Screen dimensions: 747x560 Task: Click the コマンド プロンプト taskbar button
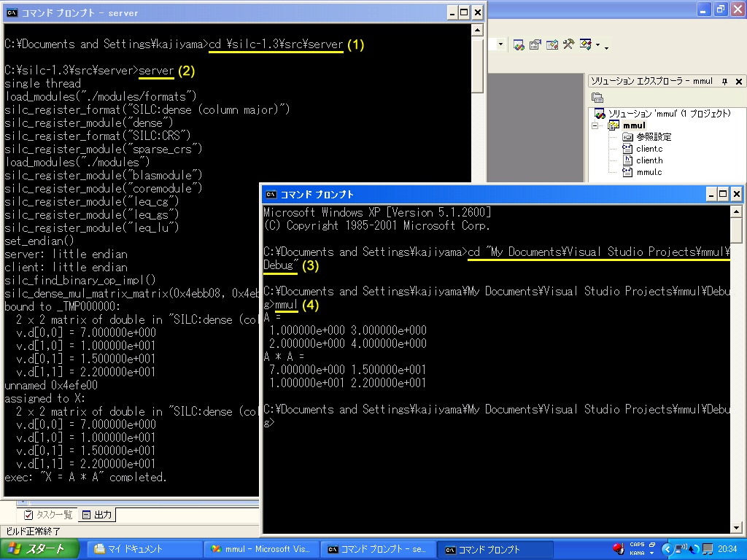[495, 550]
